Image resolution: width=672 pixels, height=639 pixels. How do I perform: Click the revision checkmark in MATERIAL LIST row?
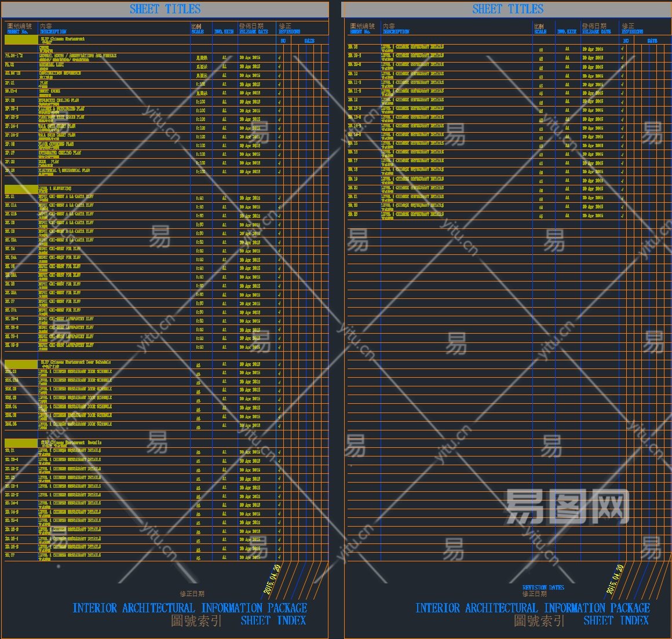(x=279, y=67)
